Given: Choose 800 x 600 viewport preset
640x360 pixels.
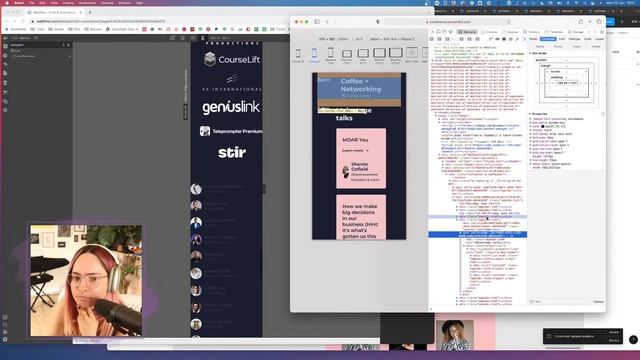Looking at the screenshot, I should (412, 55).
